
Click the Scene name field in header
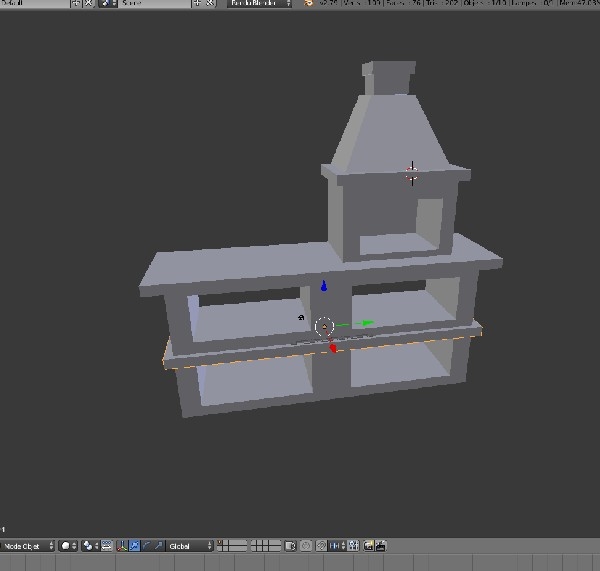click(155, 4)
